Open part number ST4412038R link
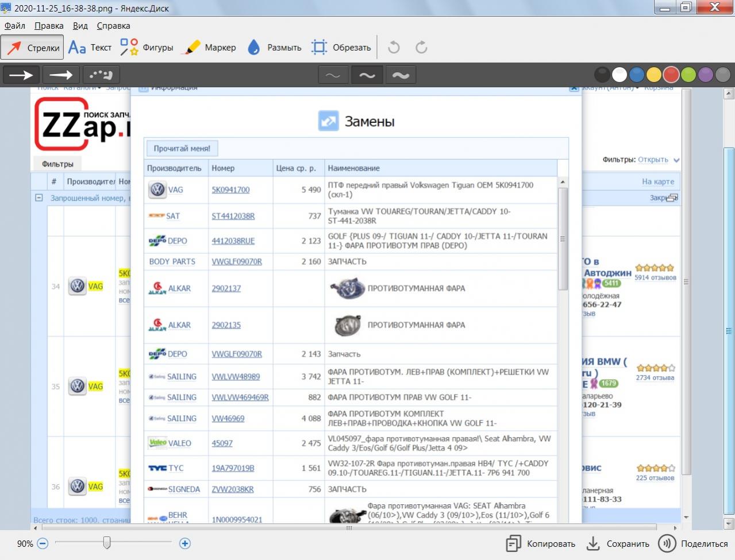Viewport: 735px width, 560px height. 233,216
